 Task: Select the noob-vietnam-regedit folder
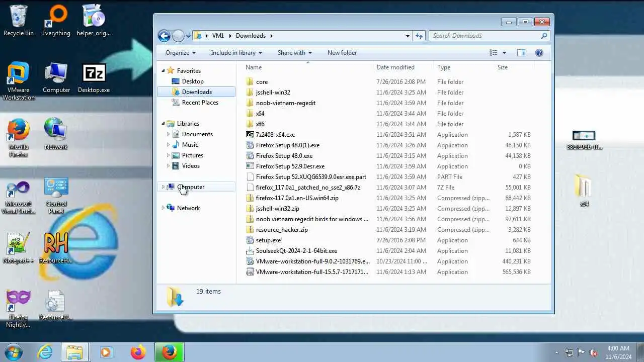click(x=388, y=103)
